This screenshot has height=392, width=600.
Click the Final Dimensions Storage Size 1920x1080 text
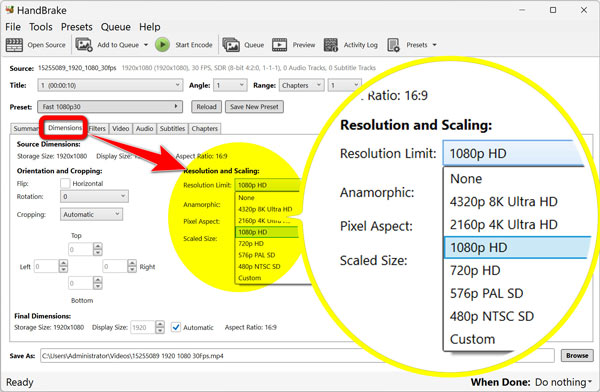point(49,327)
